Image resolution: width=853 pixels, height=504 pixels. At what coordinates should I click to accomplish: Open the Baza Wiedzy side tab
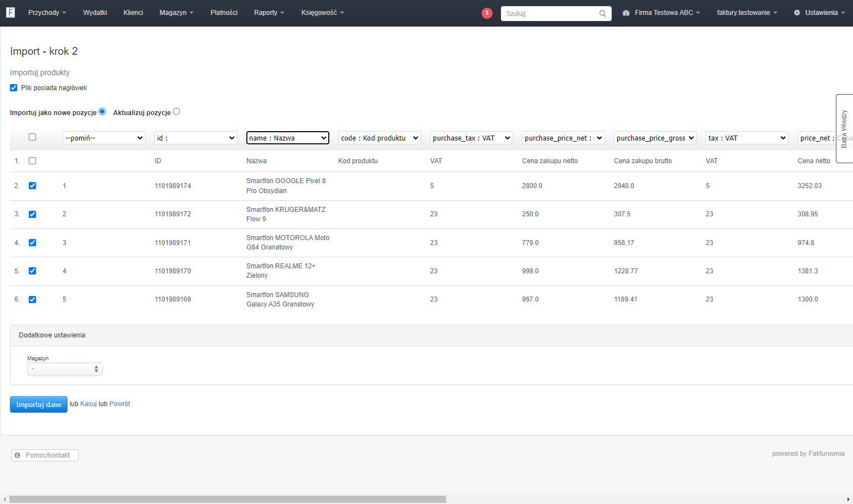coord(844,128)
